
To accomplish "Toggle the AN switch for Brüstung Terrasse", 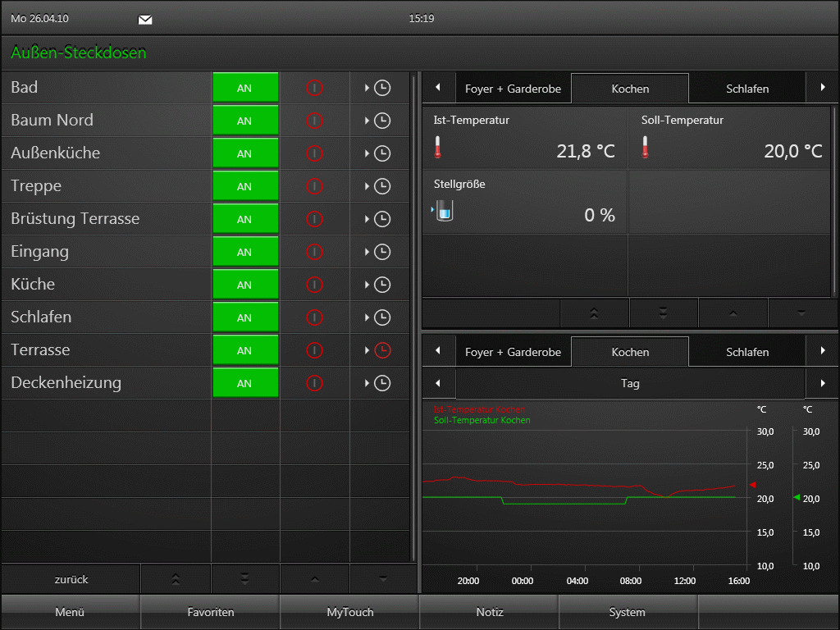I will coord(245,218).
